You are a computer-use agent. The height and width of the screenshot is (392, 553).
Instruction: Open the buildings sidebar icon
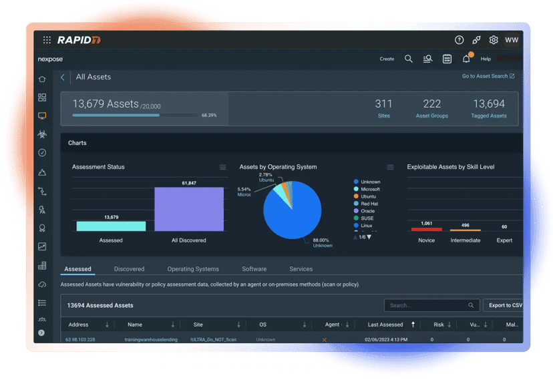pyautogui.click(x=42, y=265)
